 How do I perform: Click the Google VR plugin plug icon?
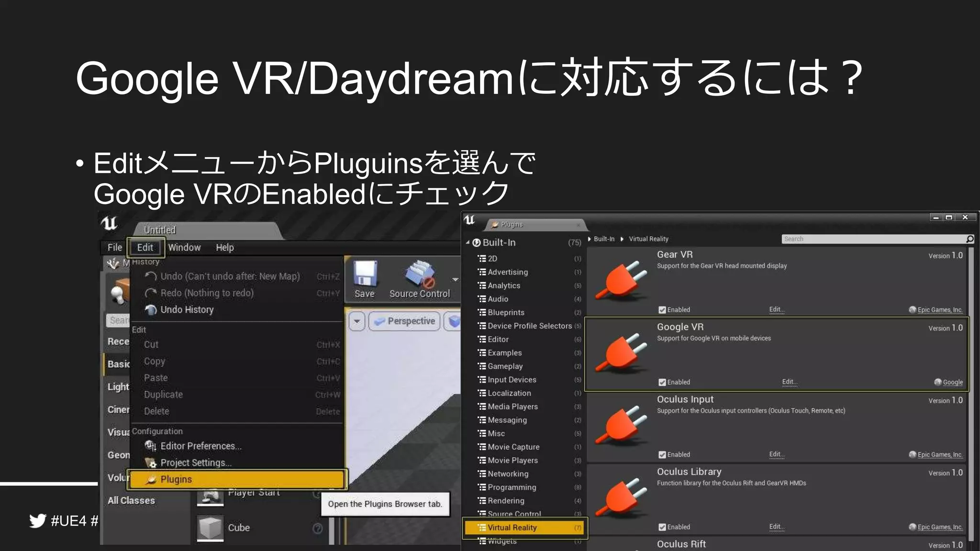pyautogui.click(x=621, y=353)
